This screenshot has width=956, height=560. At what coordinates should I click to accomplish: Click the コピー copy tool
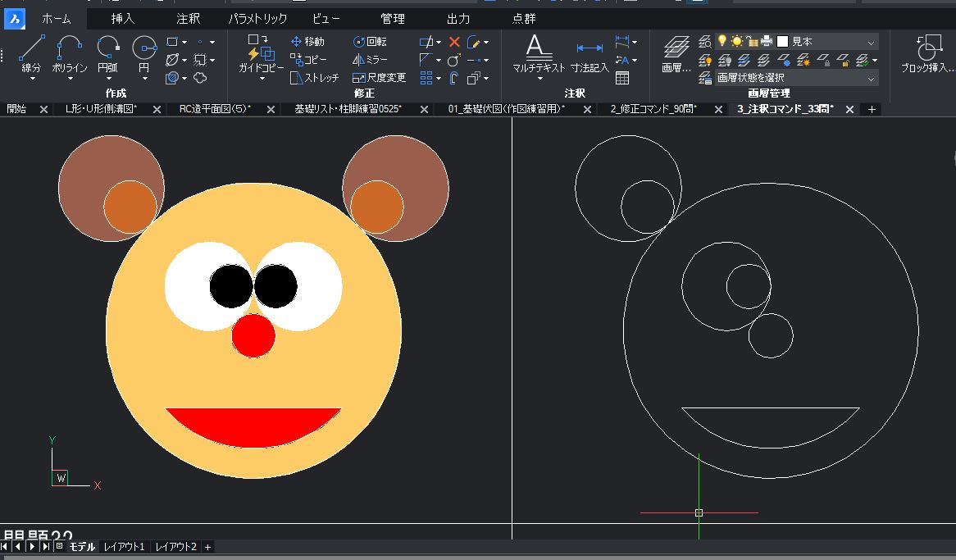[x=308, y=60]
